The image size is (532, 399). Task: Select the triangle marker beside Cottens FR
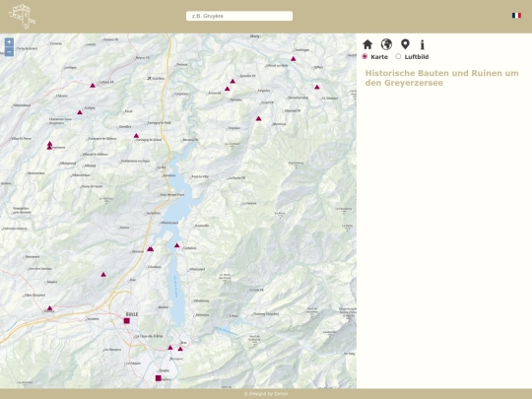tap(93, 86)
